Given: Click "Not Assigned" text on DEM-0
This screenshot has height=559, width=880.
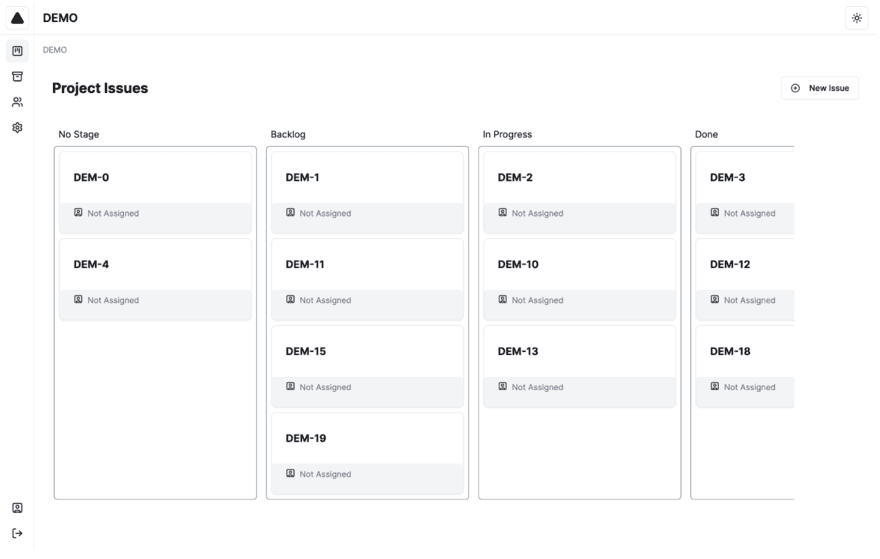Looking at the screenshot, I should coord(113,213).
